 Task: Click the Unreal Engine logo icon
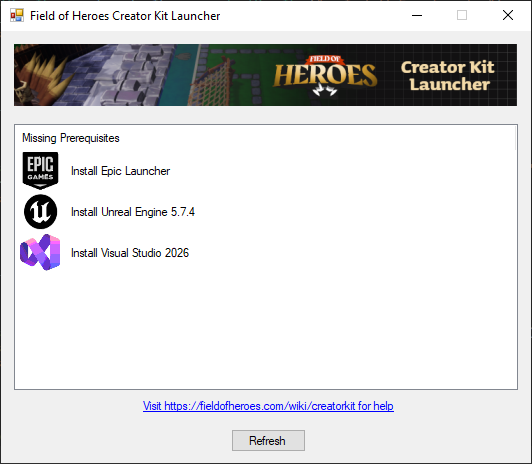point(40,212)
